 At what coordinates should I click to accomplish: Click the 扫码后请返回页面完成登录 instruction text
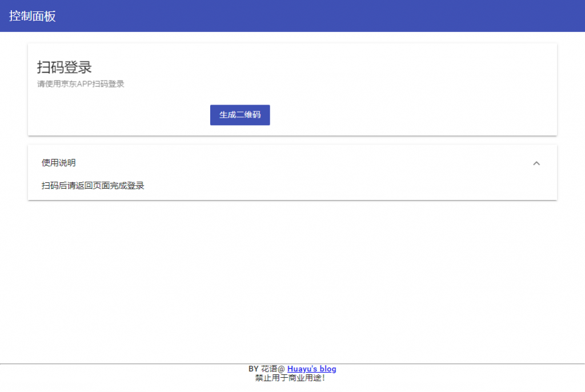click(x=93, y=186)
